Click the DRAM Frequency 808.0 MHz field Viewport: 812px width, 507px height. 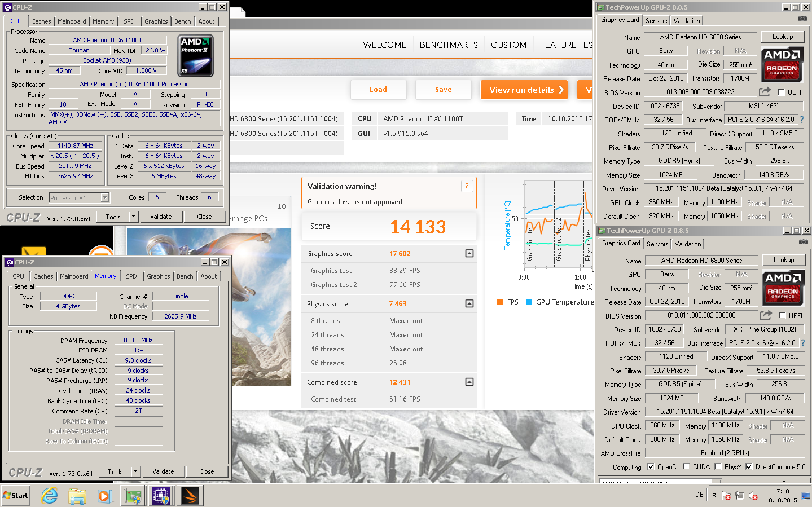pyautogui.click(x=138, y=340)
